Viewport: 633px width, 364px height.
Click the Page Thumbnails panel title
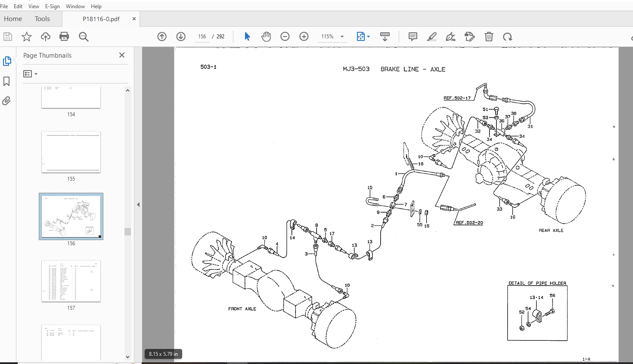click(x=47, y=56)
